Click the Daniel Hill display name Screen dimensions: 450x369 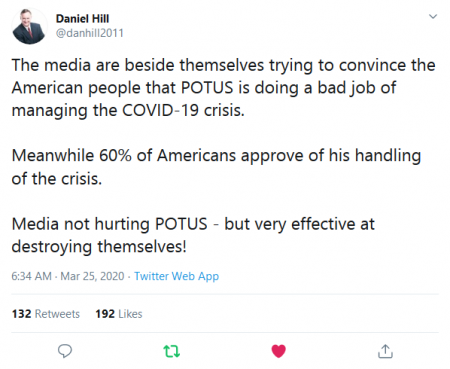click(x=82, y=19)
